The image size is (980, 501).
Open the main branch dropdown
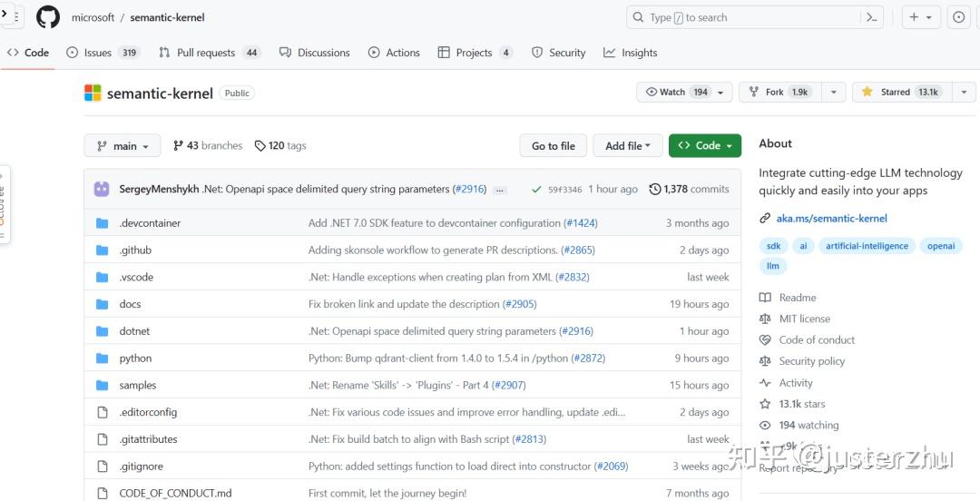(122, 146)
